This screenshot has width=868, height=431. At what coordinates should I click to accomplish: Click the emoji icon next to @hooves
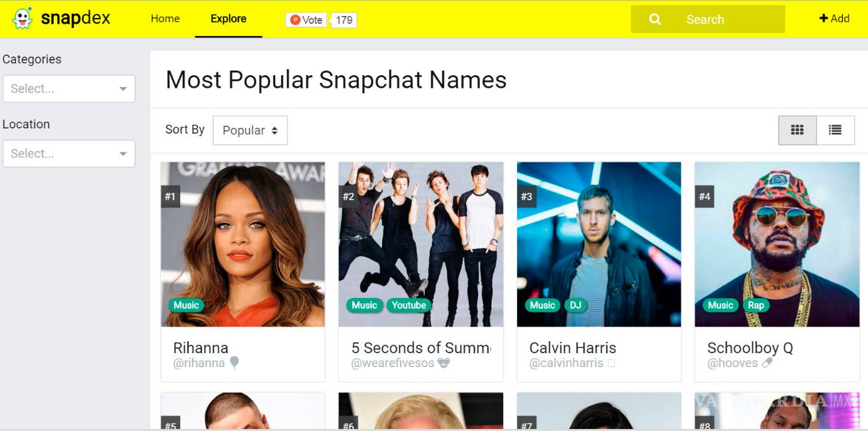click(x=767, y=363)
